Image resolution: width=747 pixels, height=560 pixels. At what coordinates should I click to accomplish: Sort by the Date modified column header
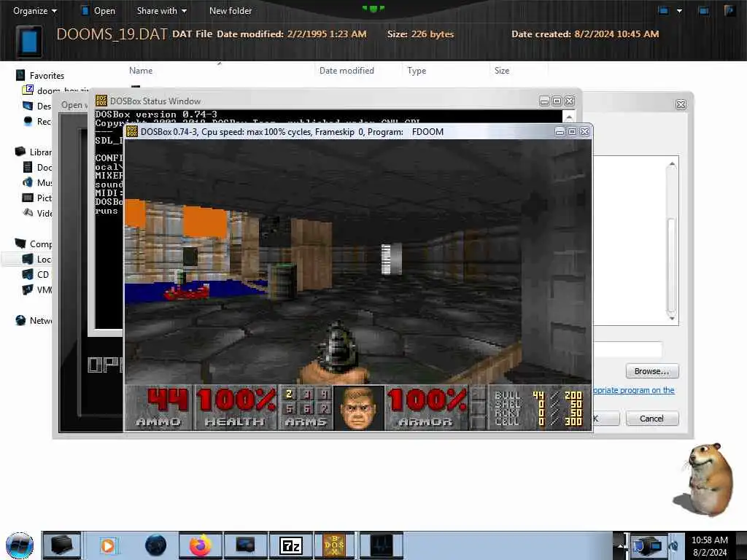[347, 71]
